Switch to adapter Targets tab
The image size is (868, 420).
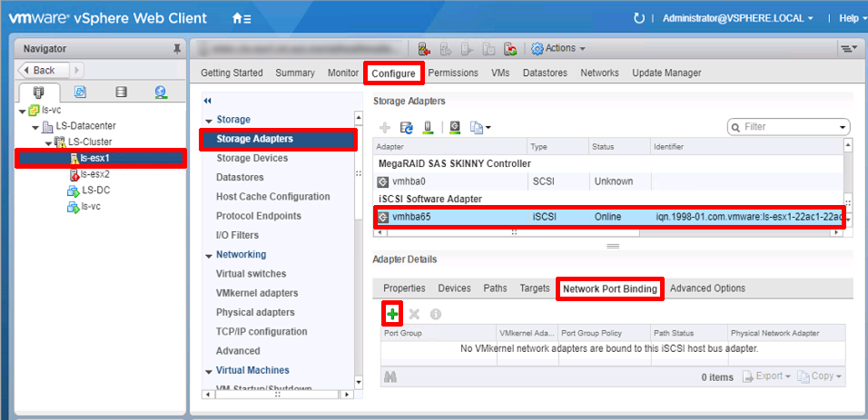[535, 288]
